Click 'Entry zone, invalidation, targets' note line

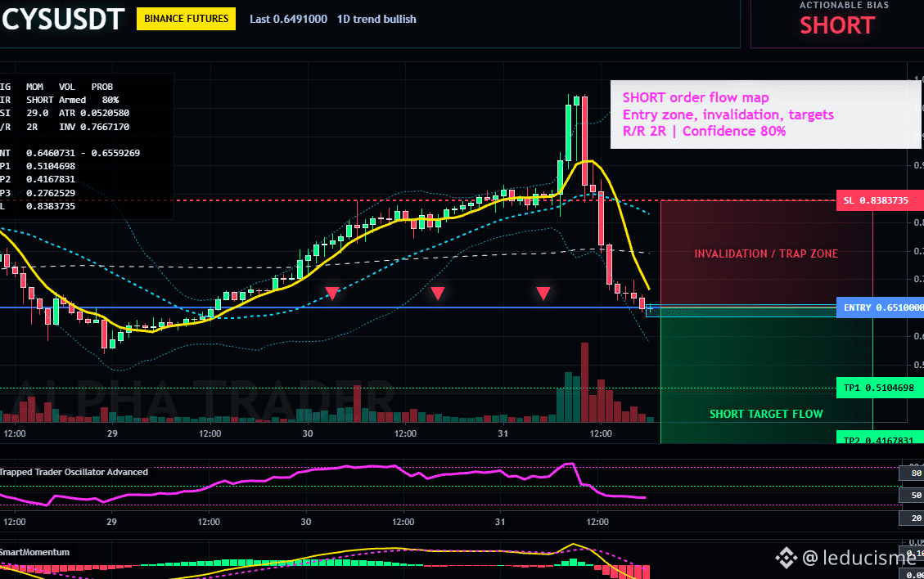(x=728, y=114)
